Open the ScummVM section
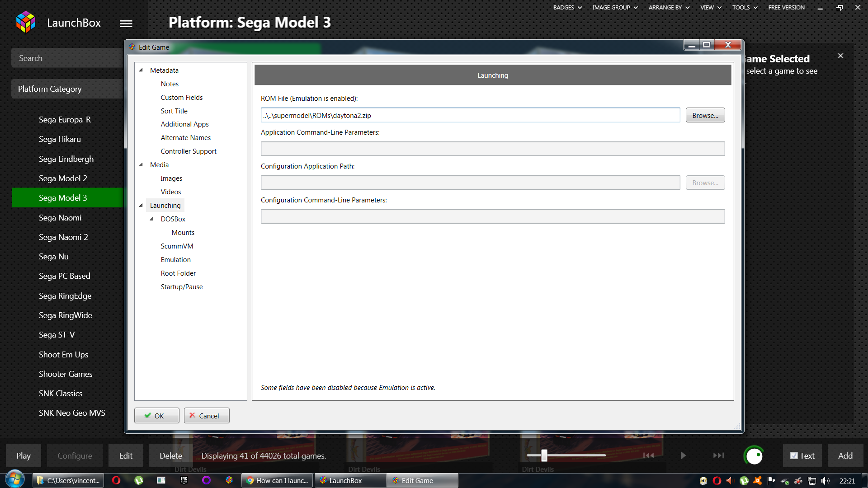Screen dimensions: 868x488 (x=177, y=246)
